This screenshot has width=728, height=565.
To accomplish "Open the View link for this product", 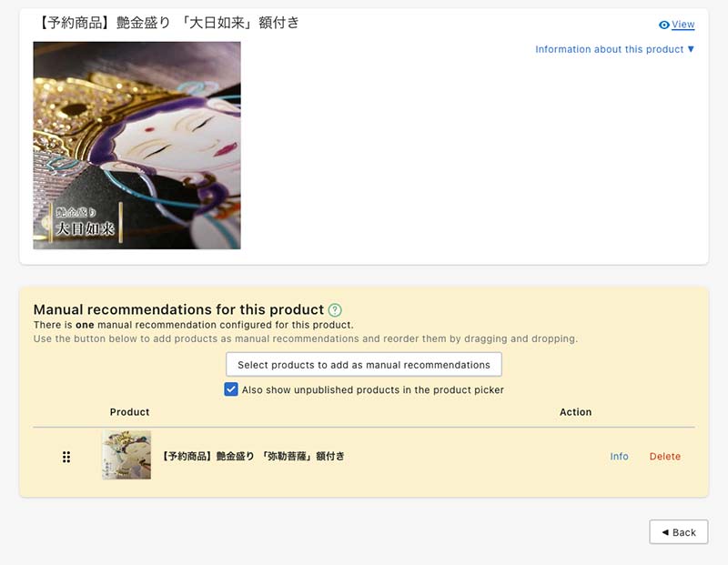I will [683, 25].
